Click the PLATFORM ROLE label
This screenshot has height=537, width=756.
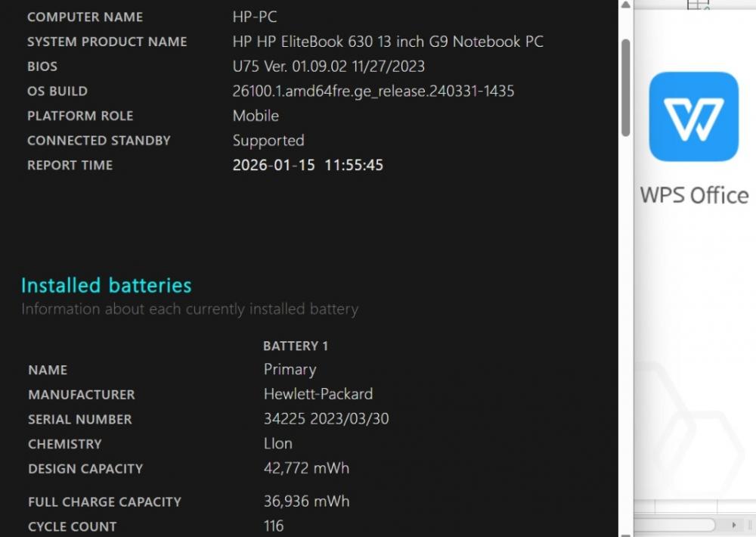(80, 116)
